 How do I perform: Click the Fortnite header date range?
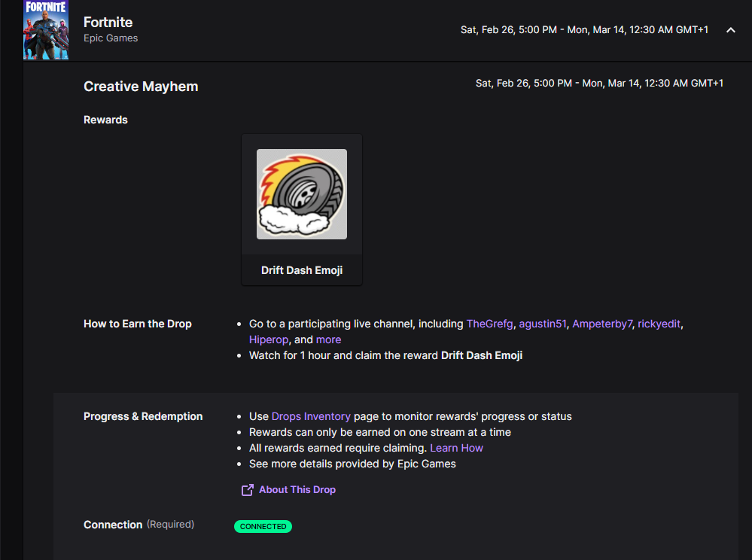point(584,30)
